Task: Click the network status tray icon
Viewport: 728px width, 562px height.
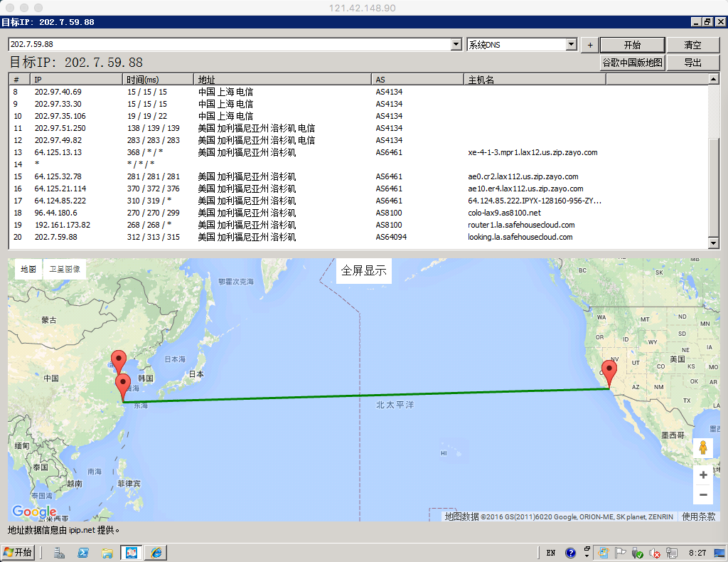Action: pyautogui.click(x=671, y=553)
